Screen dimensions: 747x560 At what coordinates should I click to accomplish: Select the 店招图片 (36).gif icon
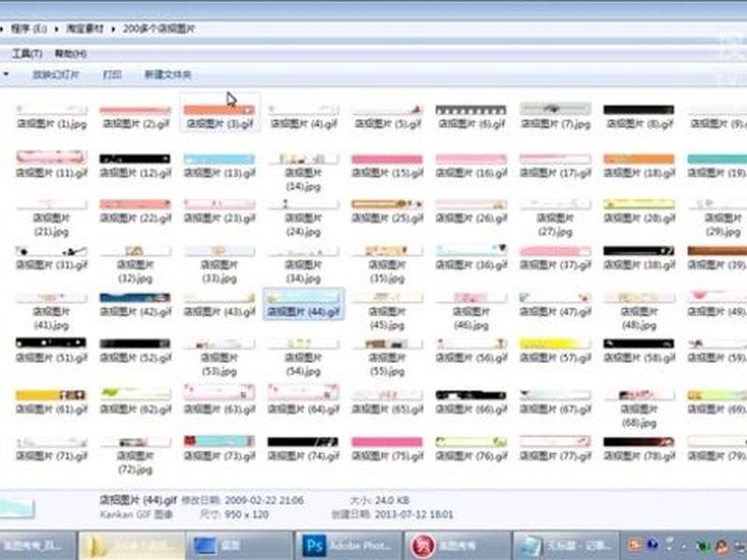[471, 250]
